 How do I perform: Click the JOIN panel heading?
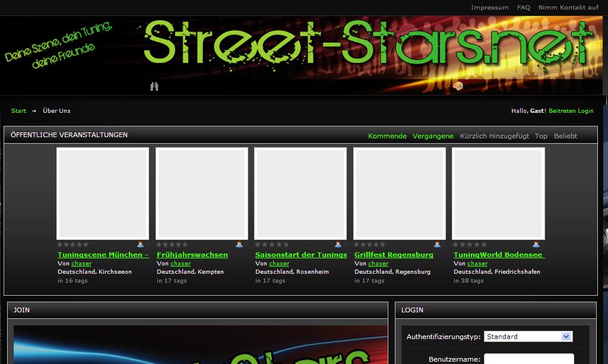(x=21, y=310)
